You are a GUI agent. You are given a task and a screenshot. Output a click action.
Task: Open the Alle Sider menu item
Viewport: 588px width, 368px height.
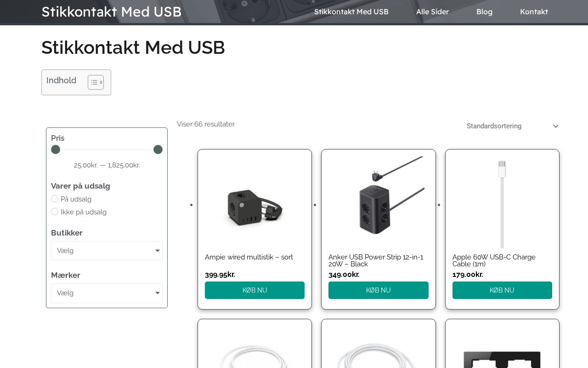(x=432, y=11)
